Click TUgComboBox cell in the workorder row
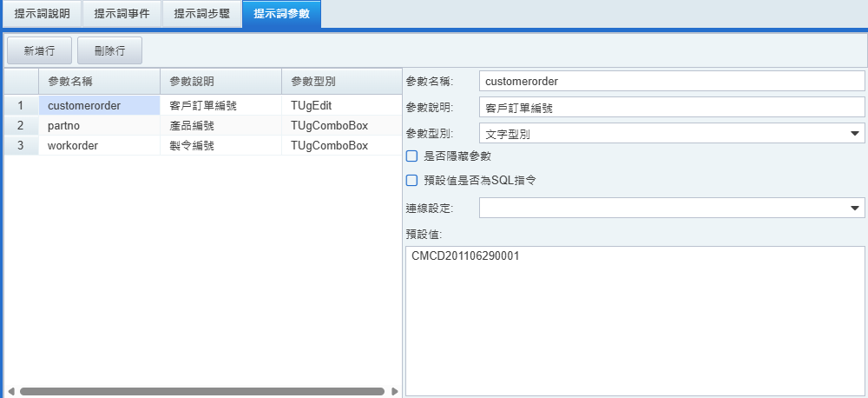Screen dimensions: 868x398 (x=341, y=146)
